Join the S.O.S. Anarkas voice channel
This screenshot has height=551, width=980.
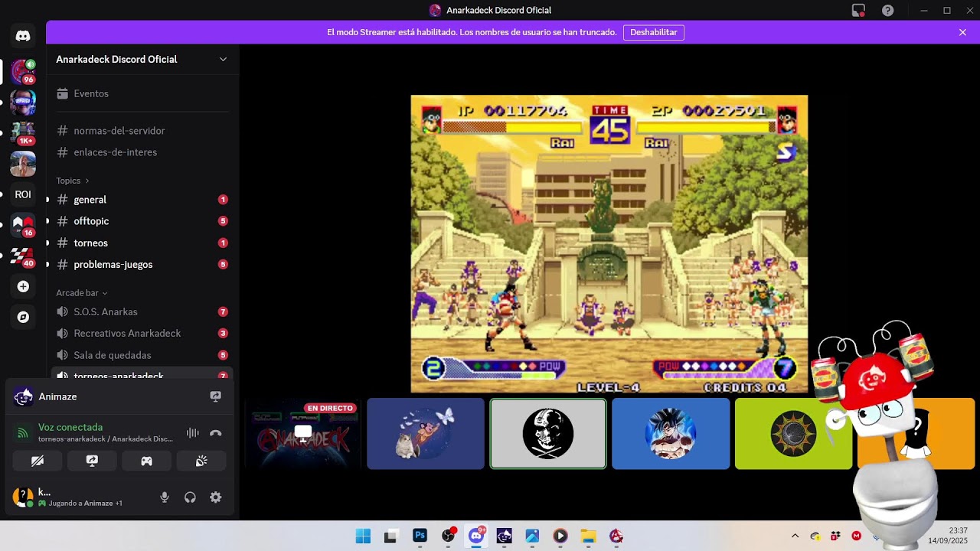coord(142,311)
